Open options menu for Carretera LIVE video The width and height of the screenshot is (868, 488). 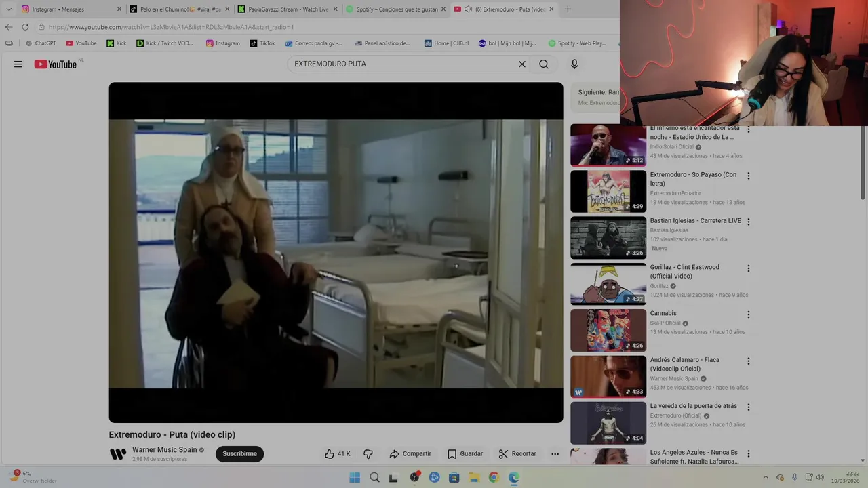(749, 222)
